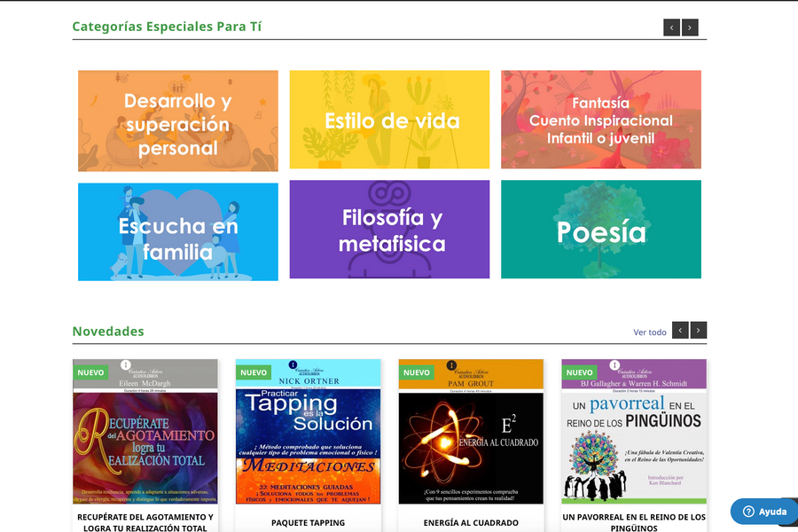Click next arrow in Novedades section

[699, 330]
